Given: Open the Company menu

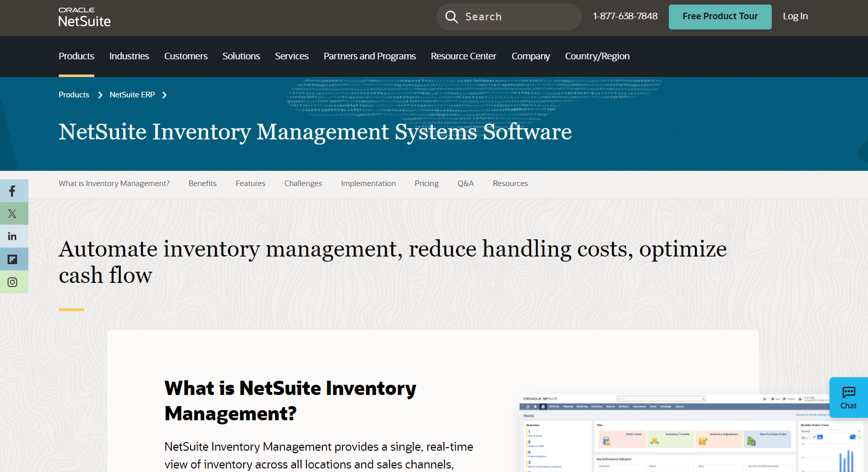Looking at the screenshot, I should (x=531, y=56).
